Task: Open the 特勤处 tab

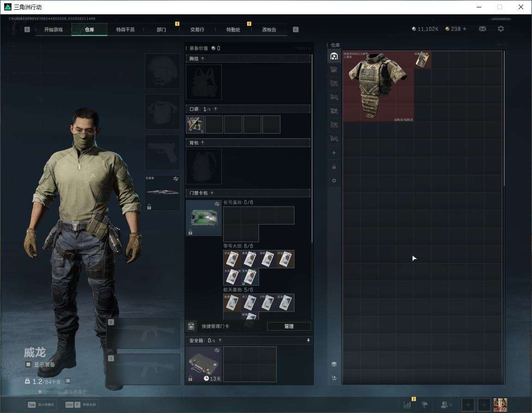Action: coord(233,29)
